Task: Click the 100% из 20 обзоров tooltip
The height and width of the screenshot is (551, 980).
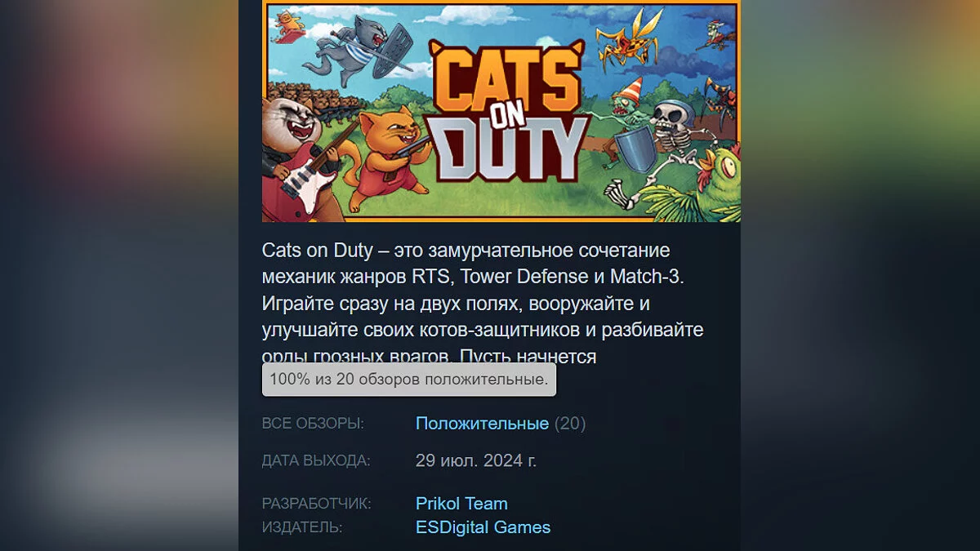Action: point(409,380)
